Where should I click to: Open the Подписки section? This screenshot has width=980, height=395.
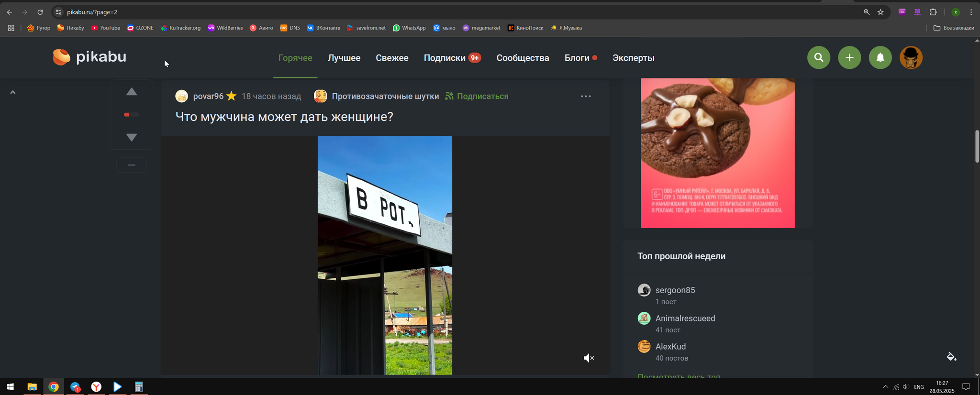445,58
